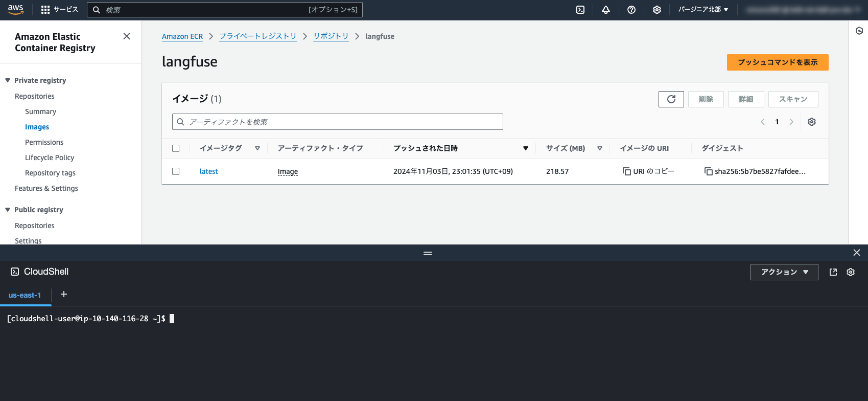Sort by サイズ (MB) column arrow

[600, 148]
